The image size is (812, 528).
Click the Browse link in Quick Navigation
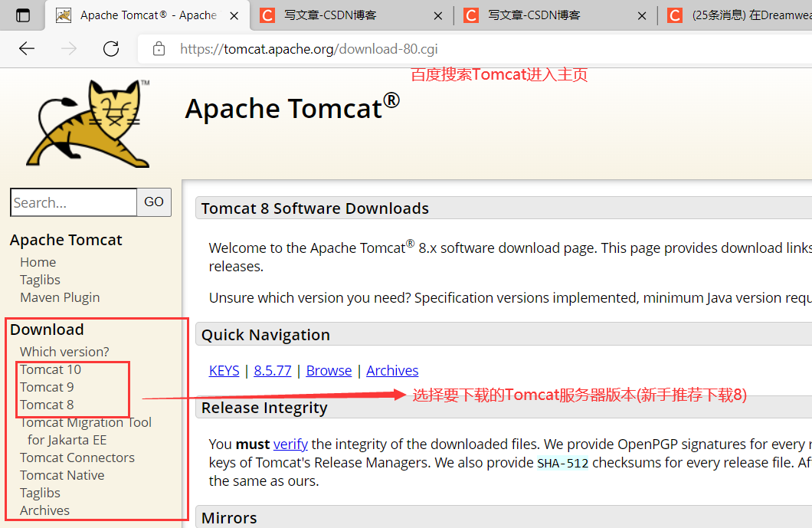coord(329,370)
